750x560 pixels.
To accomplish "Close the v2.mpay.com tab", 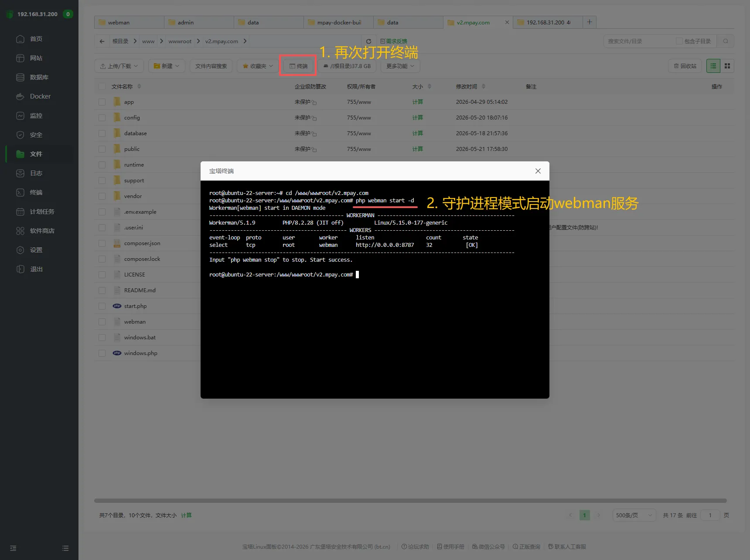I will [507, 22].
